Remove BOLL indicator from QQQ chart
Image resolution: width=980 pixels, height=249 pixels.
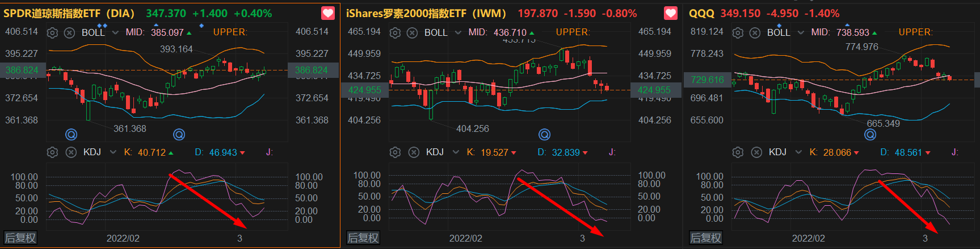755,33
